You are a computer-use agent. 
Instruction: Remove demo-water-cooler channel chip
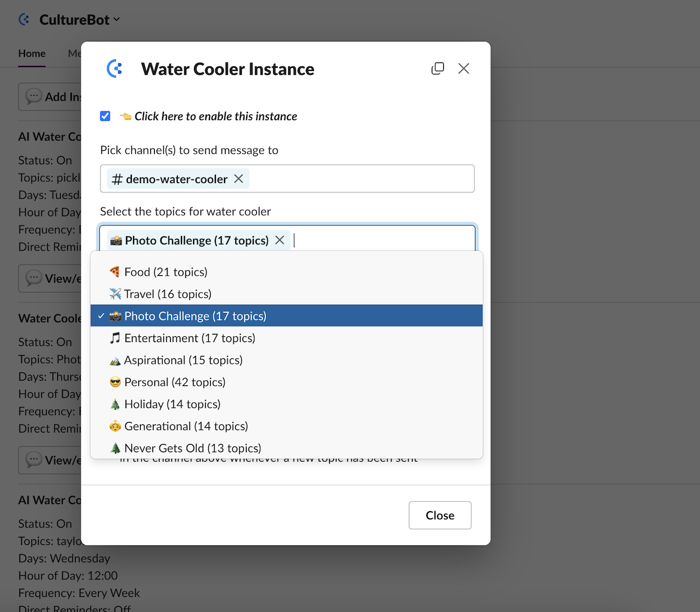(x=239, y=179)
